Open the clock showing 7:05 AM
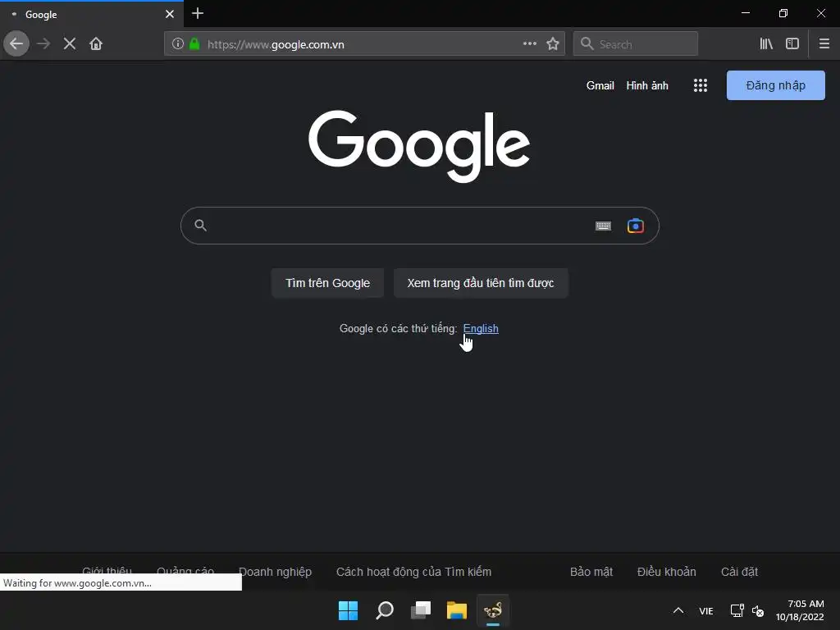This screenshot has width=840, height=630. tap(800, 610)
